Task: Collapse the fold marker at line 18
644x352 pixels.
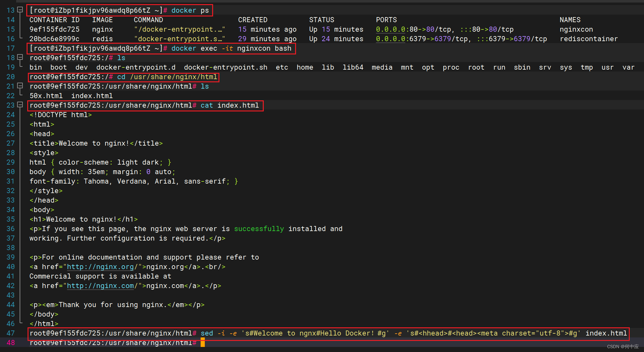Action: (x=20, y=57)
